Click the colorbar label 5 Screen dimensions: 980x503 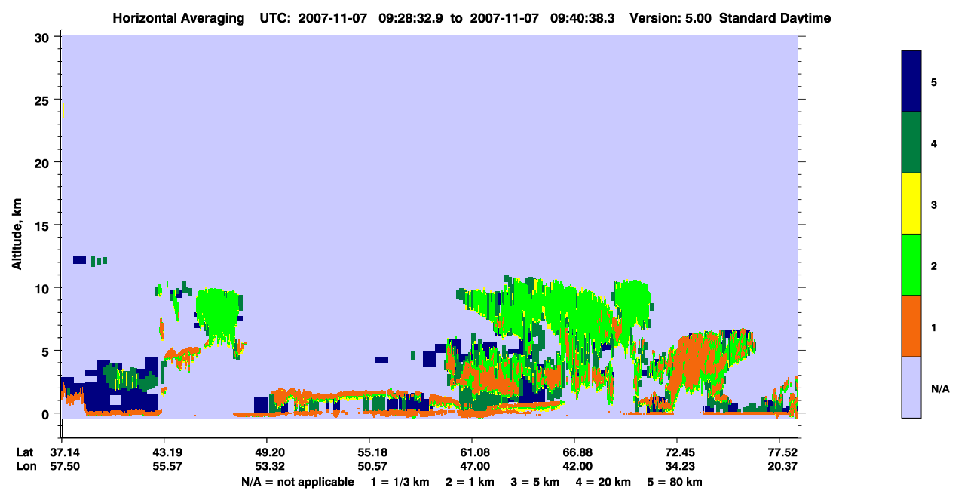click(x=934, y=81)
